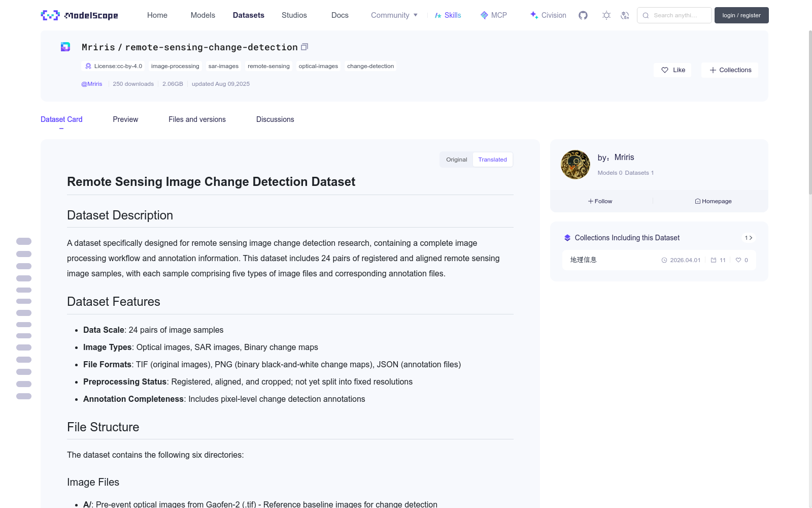812x508 pixels.
Task: Click the Dataset Description heading
Action: tap(120, 215)
